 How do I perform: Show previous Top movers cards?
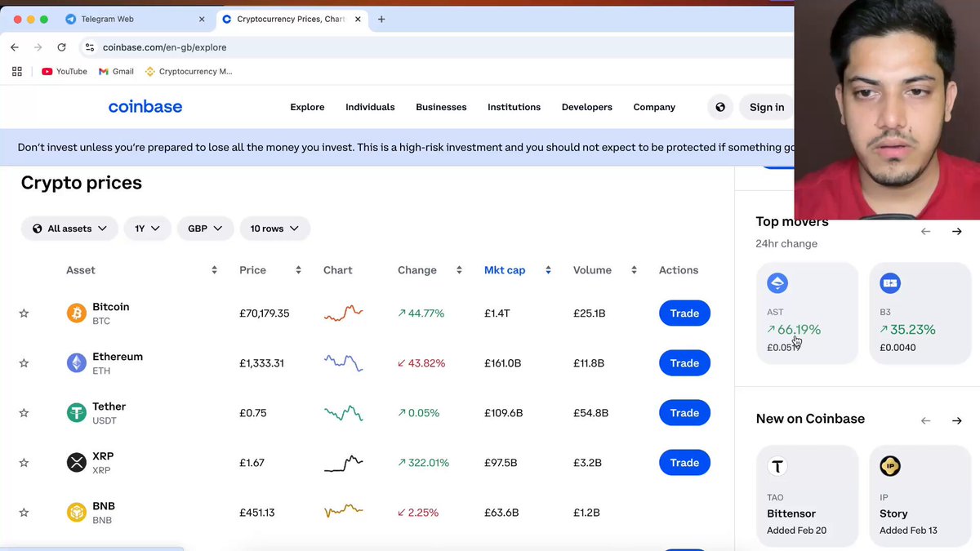click(925, 232)
